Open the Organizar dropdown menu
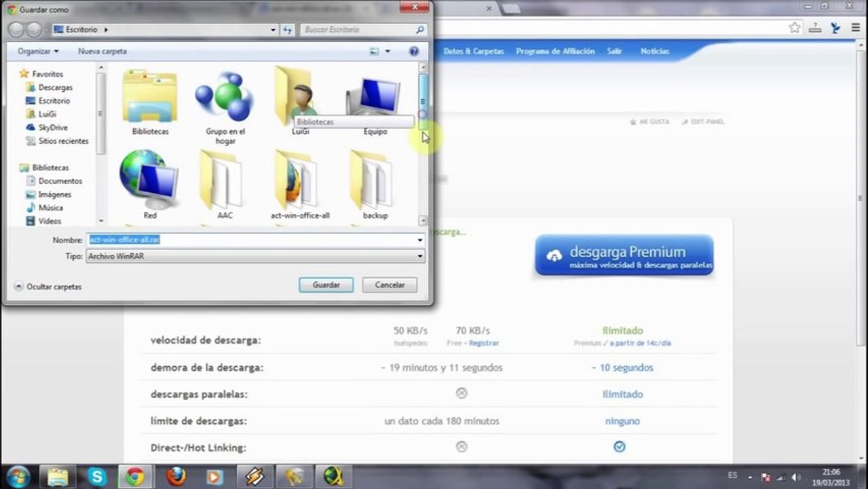This screenshot has height=489, width=868. coord(38,51)
